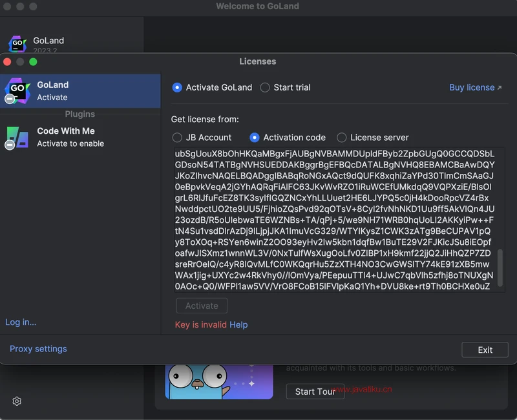Click the Exit button
517x420 pixels.
(485, 350)
